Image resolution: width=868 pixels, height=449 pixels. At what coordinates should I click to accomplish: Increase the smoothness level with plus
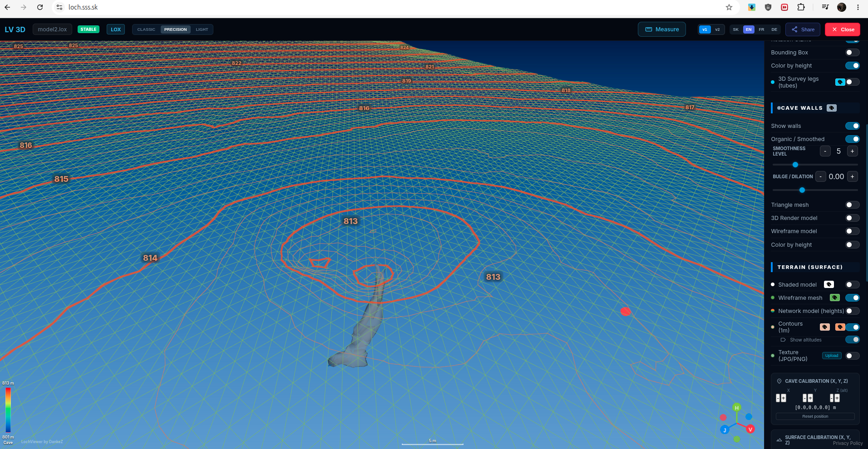pyautogui.click(x=852, y=151)
